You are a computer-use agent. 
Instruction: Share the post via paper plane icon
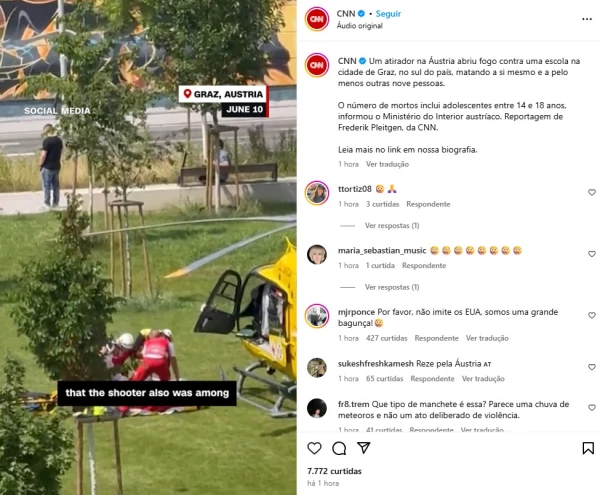pos(364,448)
